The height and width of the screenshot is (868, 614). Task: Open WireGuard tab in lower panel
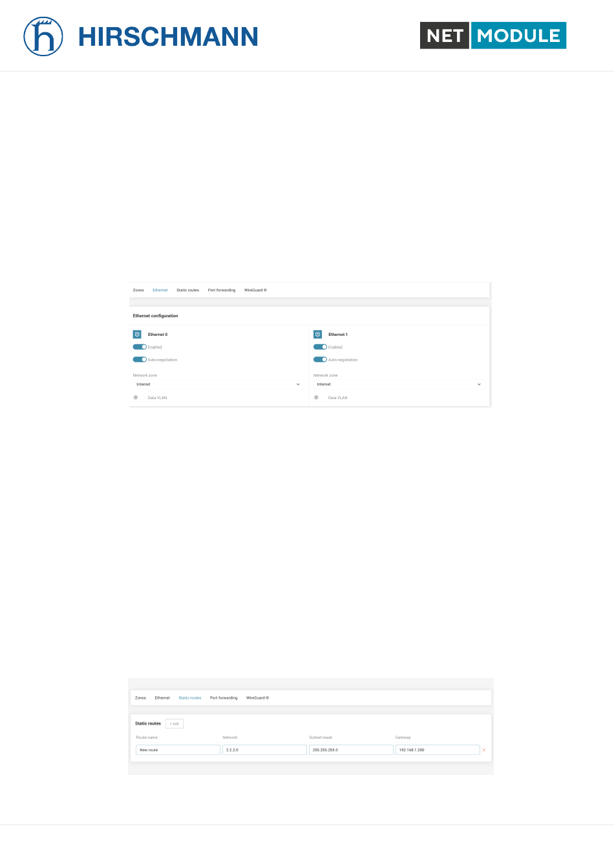(x=257, y=697)
